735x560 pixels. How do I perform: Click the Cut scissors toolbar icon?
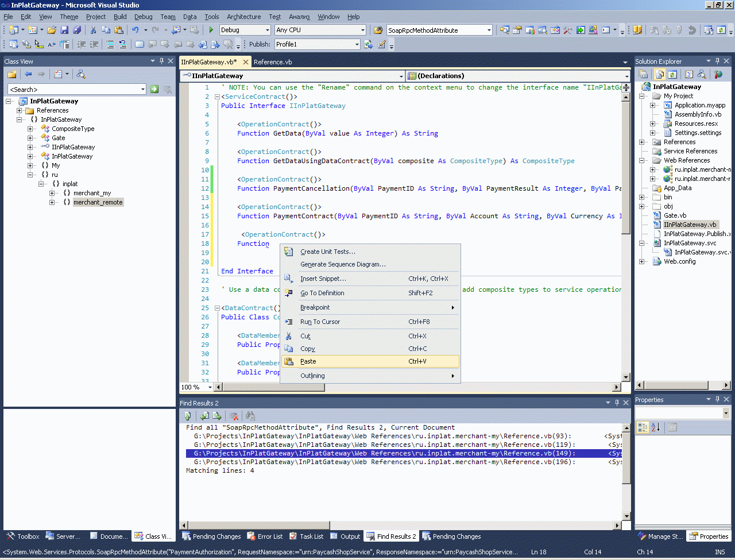[x=93, y=30]
